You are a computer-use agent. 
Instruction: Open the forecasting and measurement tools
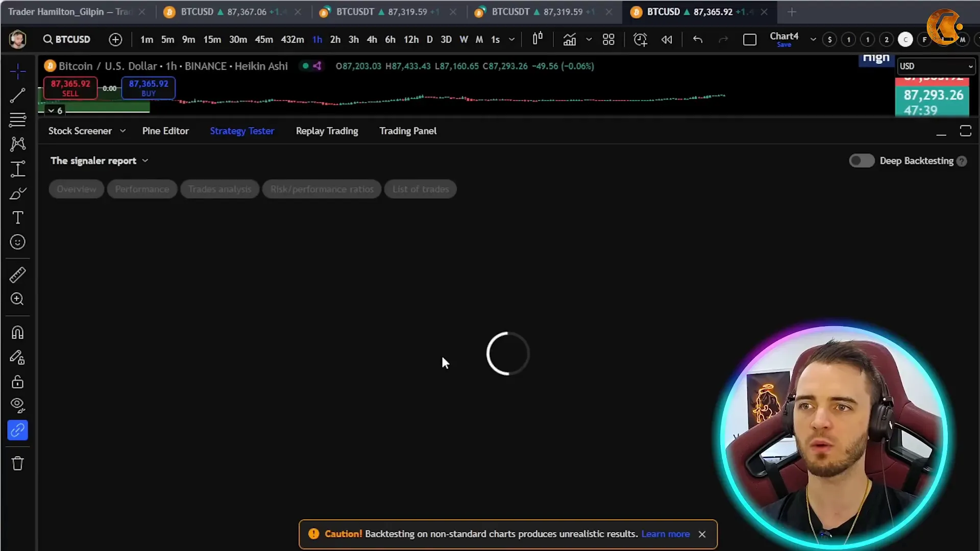[18, 169]
